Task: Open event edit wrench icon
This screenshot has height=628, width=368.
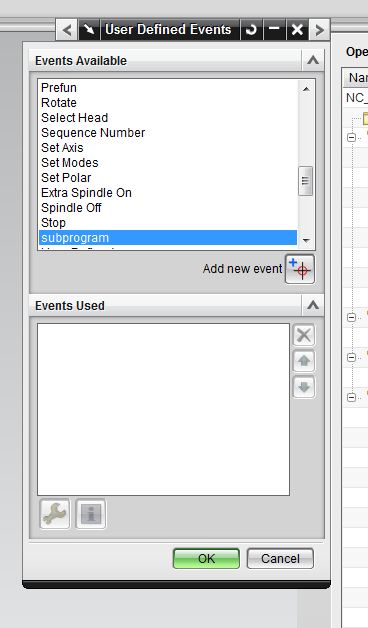Action: (55, 514)
